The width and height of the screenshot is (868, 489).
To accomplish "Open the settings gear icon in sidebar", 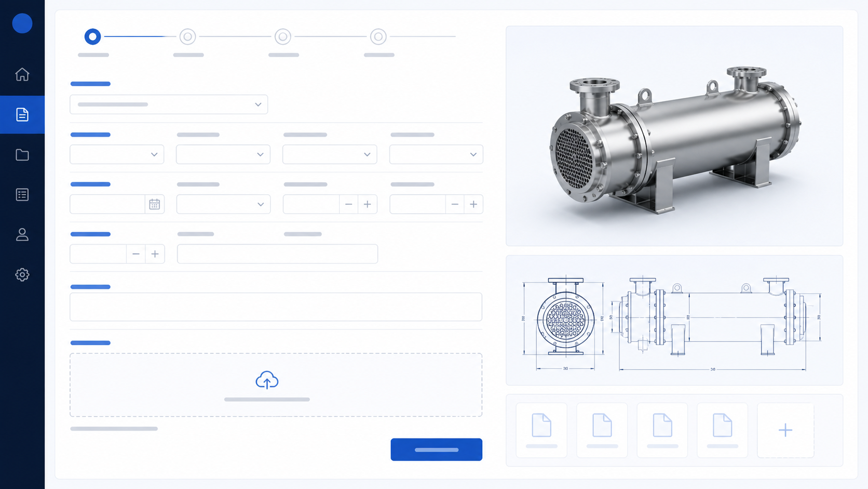I will [22, 274].
